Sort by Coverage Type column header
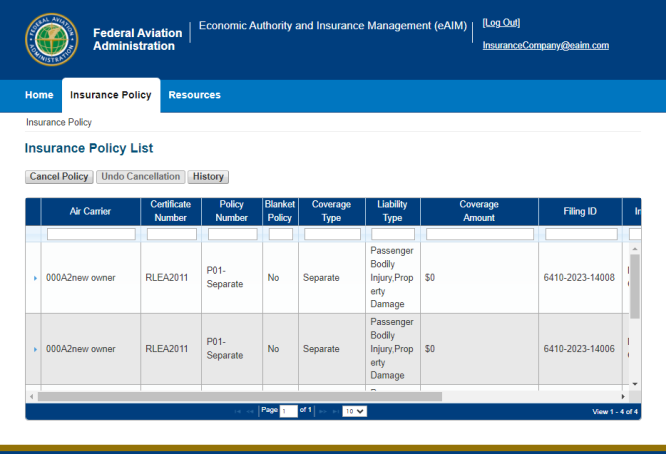 [331, 211]
